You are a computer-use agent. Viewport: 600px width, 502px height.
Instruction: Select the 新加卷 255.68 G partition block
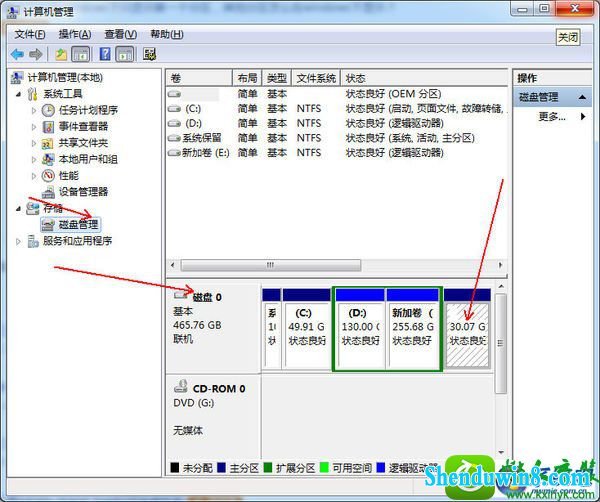click(x=413, y=329)
